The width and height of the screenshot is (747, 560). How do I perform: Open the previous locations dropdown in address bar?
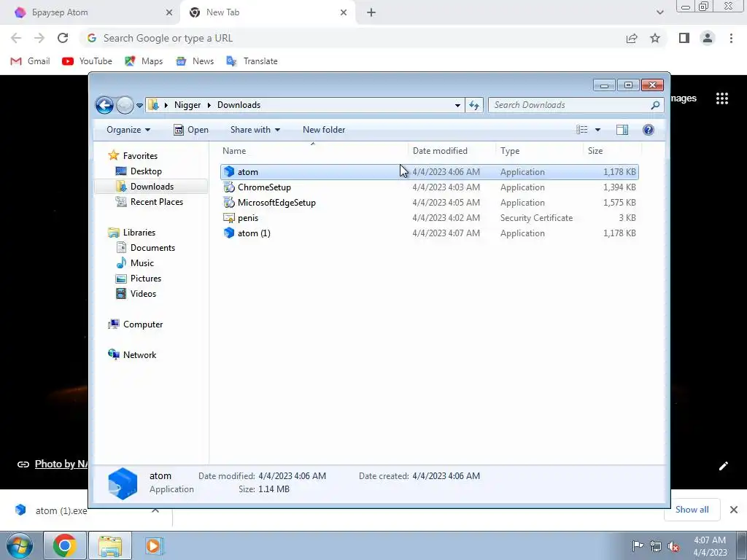[457, 105]
